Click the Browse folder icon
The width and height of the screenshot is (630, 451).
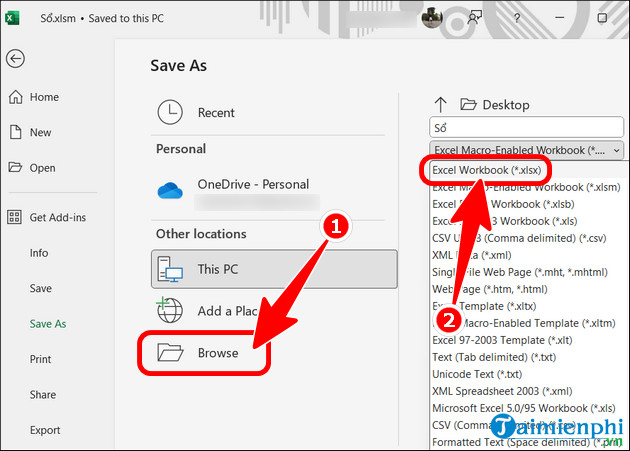pos(170,352)
